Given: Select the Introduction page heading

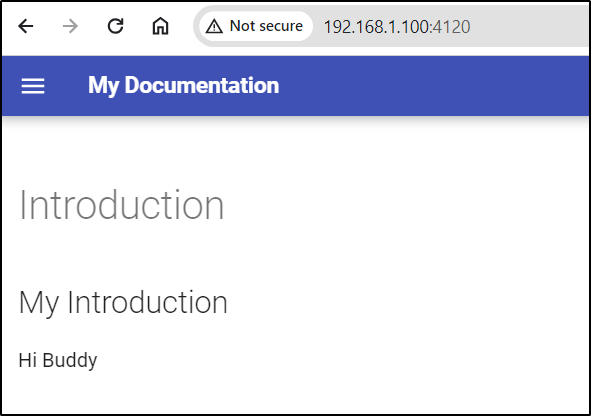Looking at the screenshot, I should coord(122,205).
